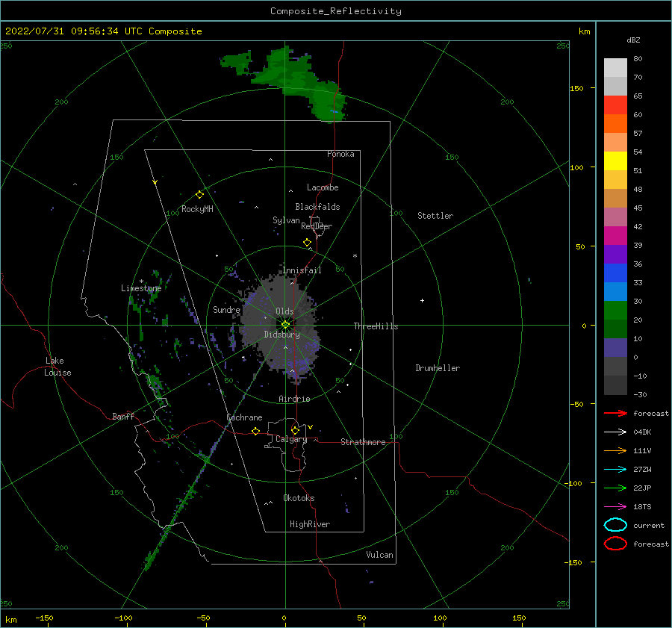Click the 30 dBZ light blue swatch
672x628 pixels.
pyautogui.click(x=615, y=291)
